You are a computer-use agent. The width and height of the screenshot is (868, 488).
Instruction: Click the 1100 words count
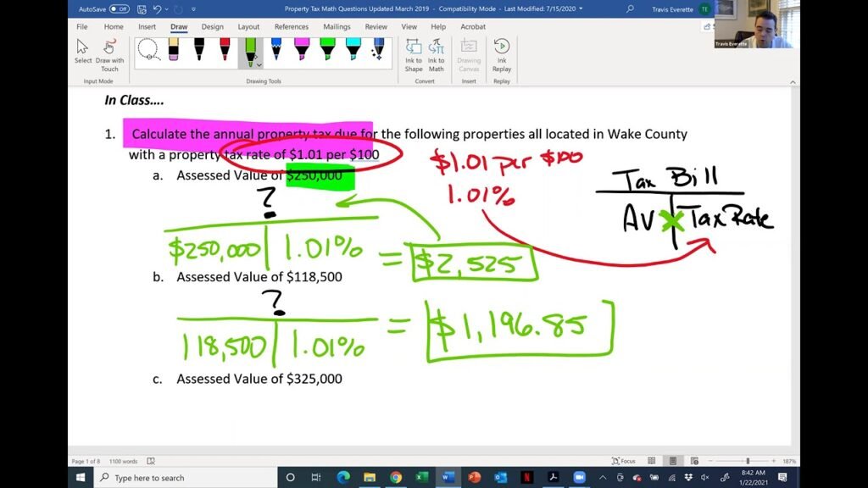[x=123, y=461]
